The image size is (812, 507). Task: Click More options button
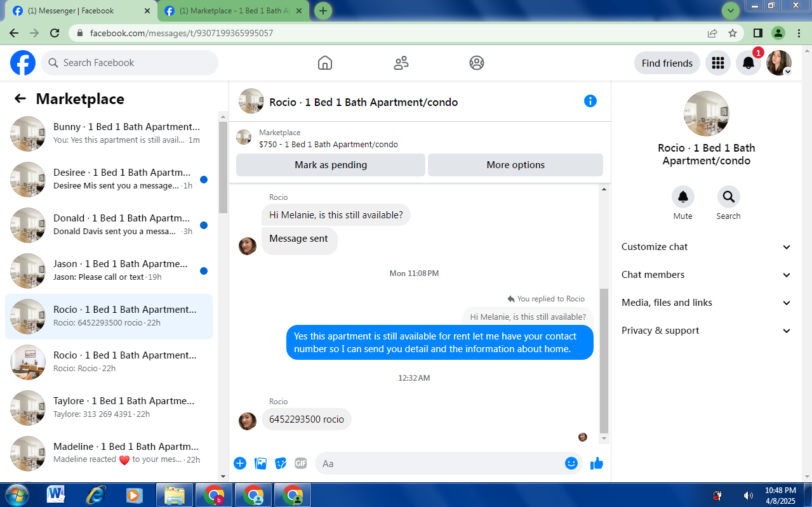tap(516, 165)
